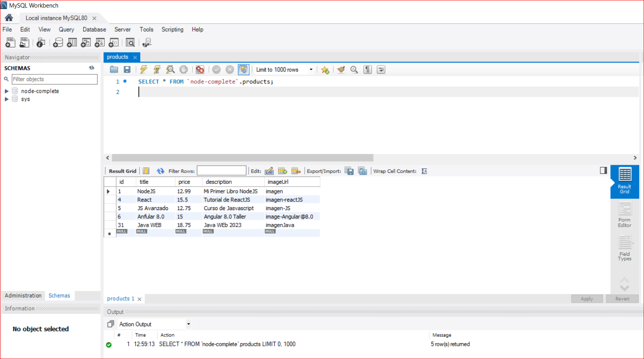Open SQL script file in main toolbar
The width and height of the screenshot is (644, 359).
[x=24, y=42]
